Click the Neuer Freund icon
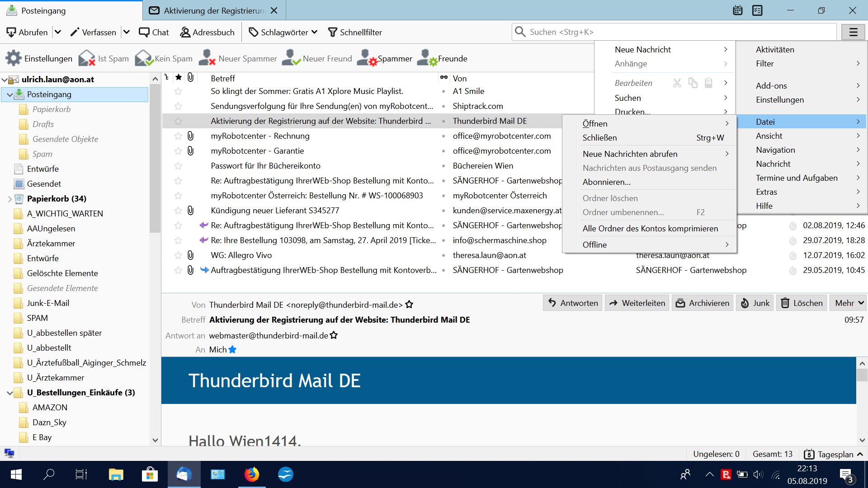The image size is (868, 488). [291, 59]
